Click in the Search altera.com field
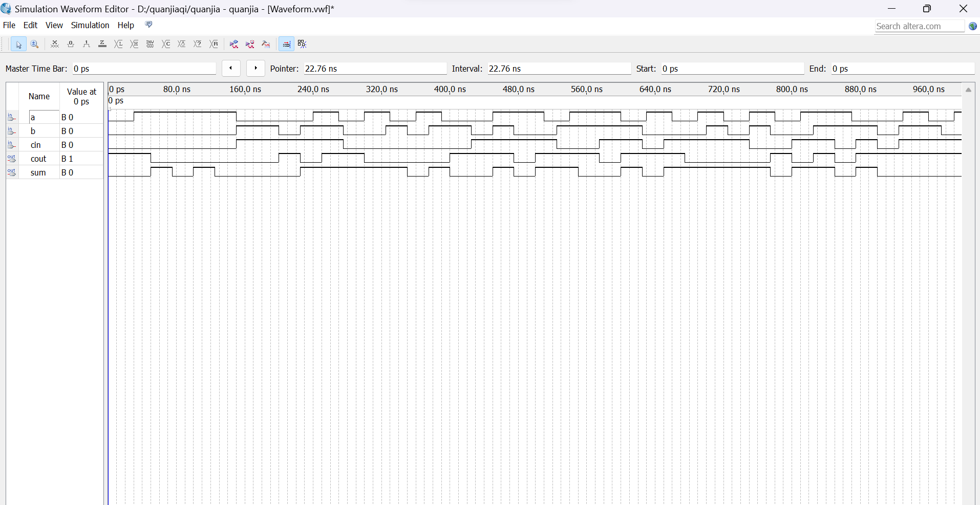980x505 pixels. pyautogui.click(x=920, y=26)
